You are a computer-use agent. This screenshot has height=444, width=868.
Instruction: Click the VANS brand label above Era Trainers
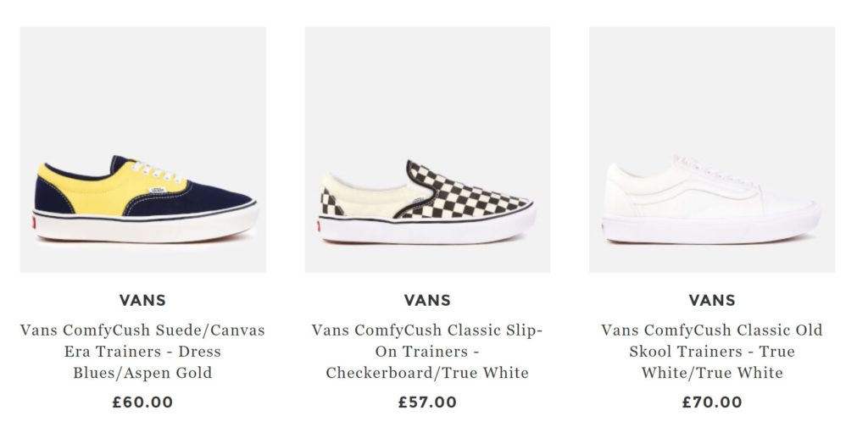click(x=142, y=300)
